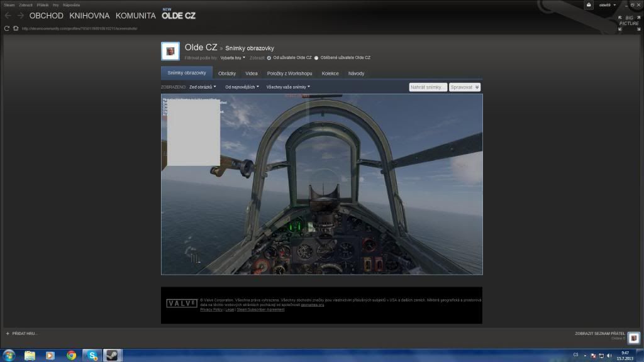This screenshot has height=362, width=644.
Task: Click the Show desktop strip on the taskbar
Action: click(640, 356)
